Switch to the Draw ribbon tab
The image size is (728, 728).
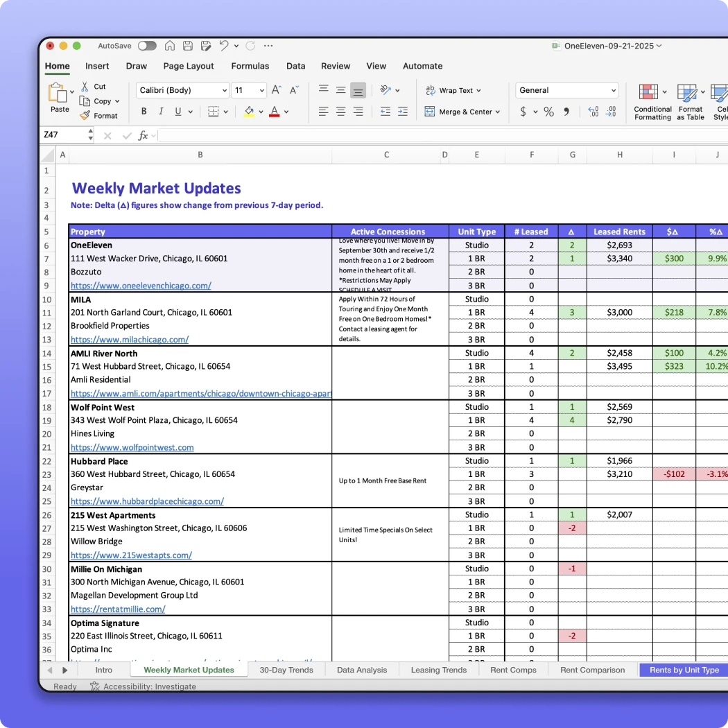137,66
